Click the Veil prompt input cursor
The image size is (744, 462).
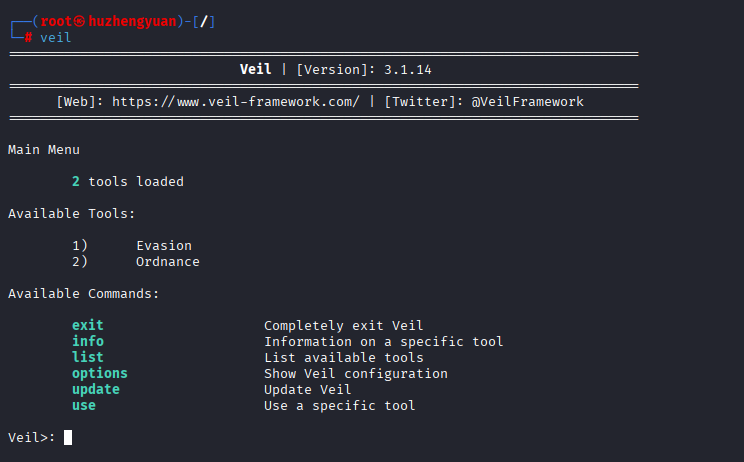pyautogui.click(x=68, y=438)
